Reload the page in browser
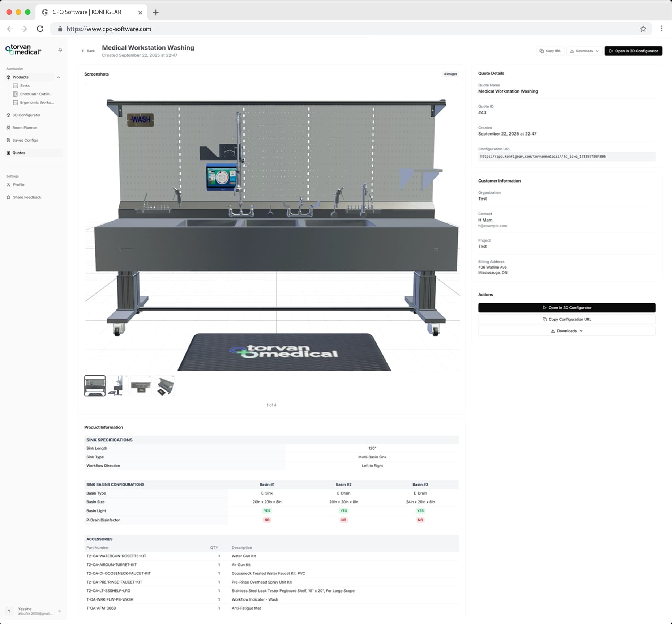Viewport: 672px width, 624px height. click(x=40, y=29)
